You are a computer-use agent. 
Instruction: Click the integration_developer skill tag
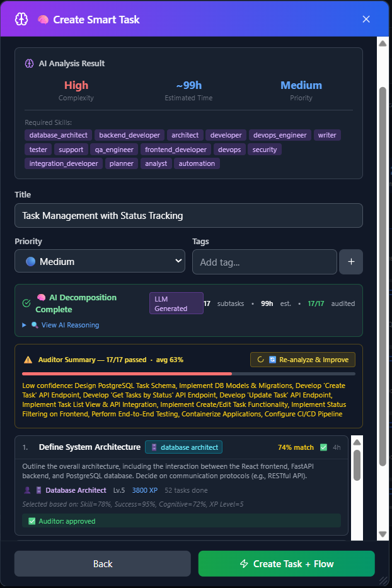(x=63, y=163)
